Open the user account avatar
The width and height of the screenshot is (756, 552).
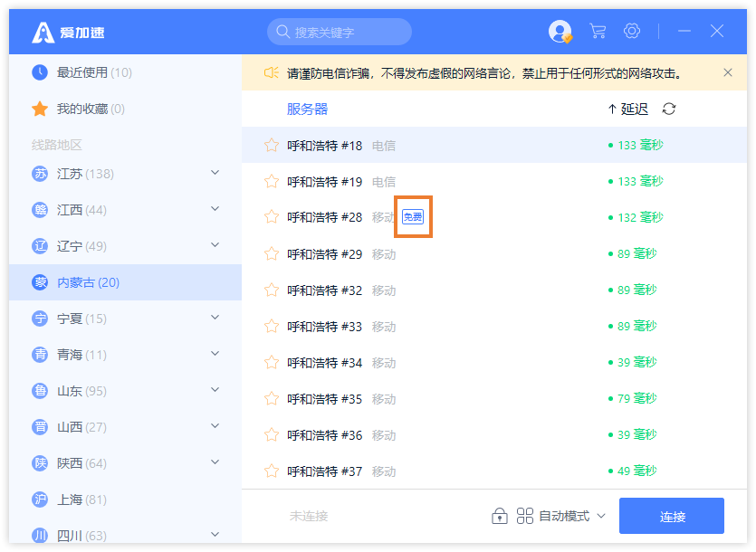tap(560, 32)
